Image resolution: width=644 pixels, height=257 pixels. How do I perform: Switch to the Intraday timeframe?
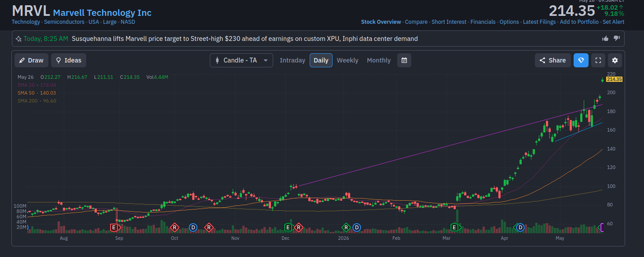[293, 60]
